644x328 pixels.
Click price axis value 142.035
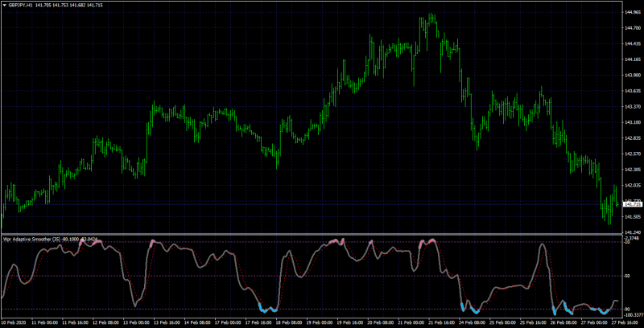click(633, 186)
